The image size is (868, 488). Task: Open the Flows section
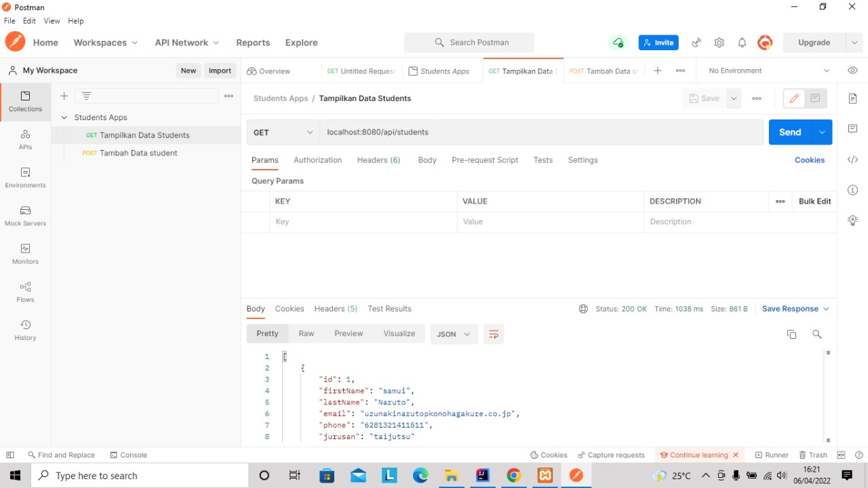(x=25, y=293)
